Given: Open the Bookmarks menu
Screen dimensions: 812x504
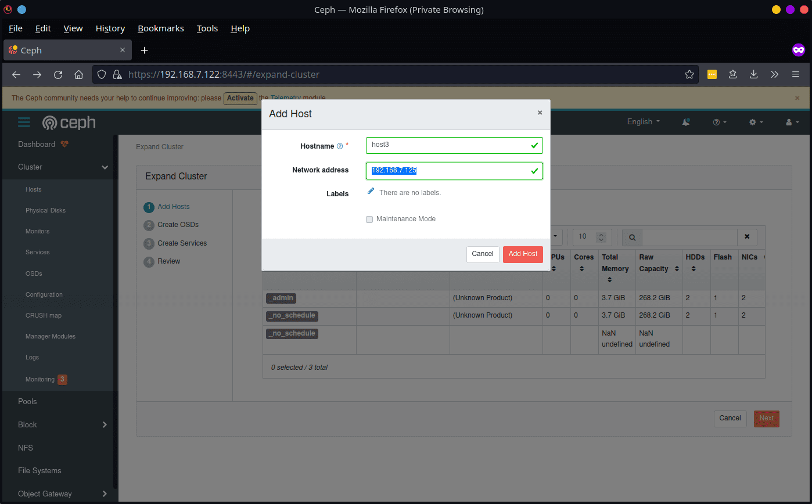Looking at the screenshot, I should tap(160, 28).
